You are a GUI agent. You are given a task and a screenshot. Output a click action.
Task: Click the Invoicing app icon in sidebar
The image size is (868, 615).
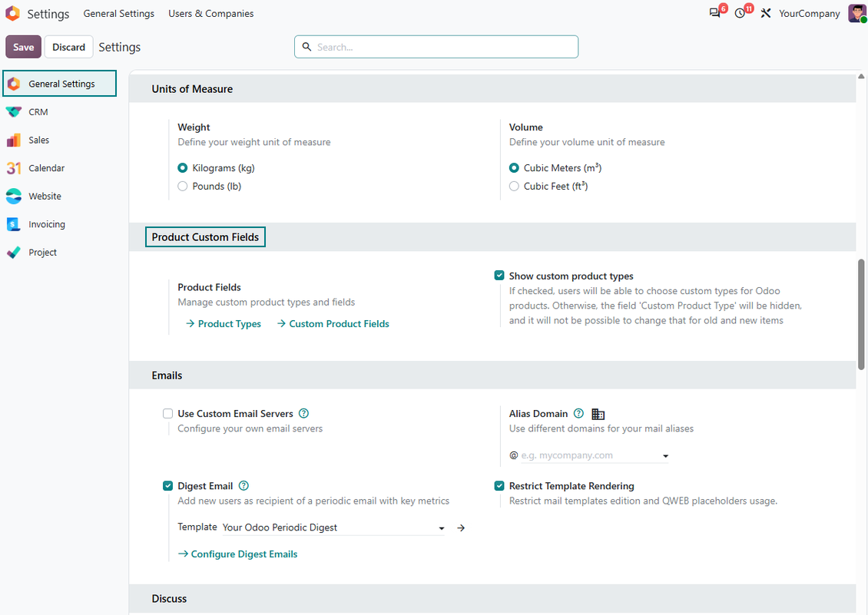[x=14, y=224]
